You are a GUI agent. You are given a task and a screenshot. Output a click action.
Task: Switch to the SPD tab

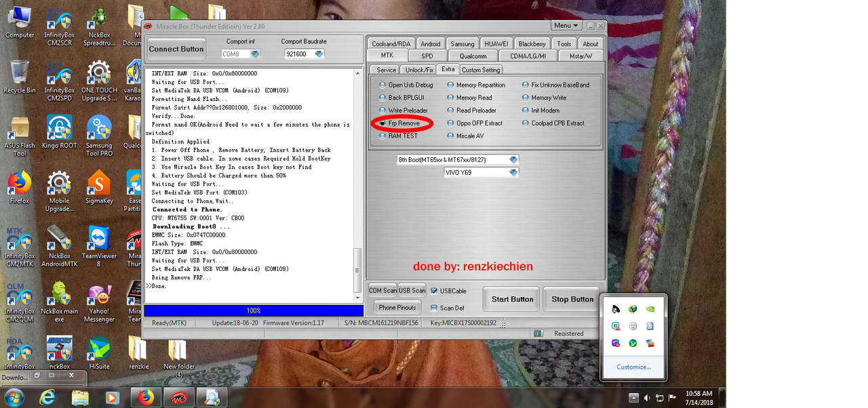pos(427,56)
